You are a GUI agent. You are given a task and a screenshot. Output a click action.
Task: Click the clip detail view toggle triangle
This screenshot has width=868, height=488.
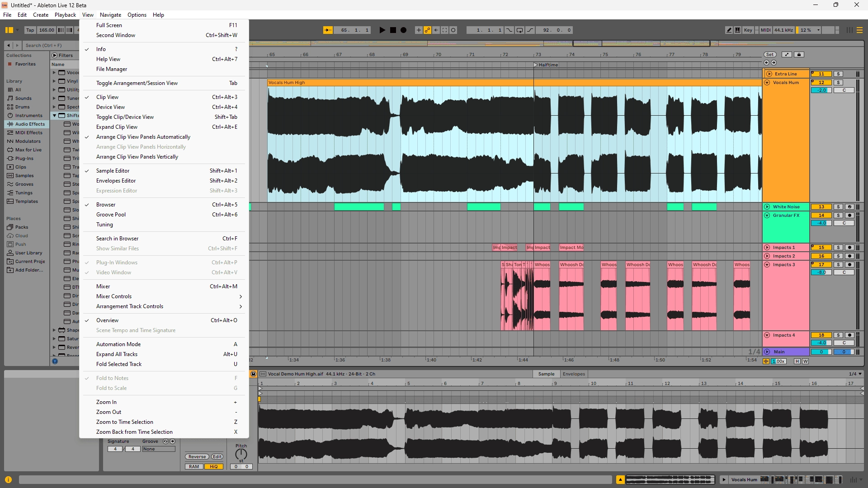[620, 480]
